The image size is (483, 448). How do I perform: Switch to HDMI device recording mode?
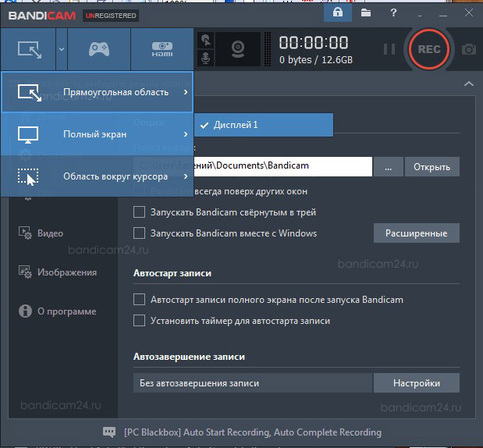pos(162,49)
